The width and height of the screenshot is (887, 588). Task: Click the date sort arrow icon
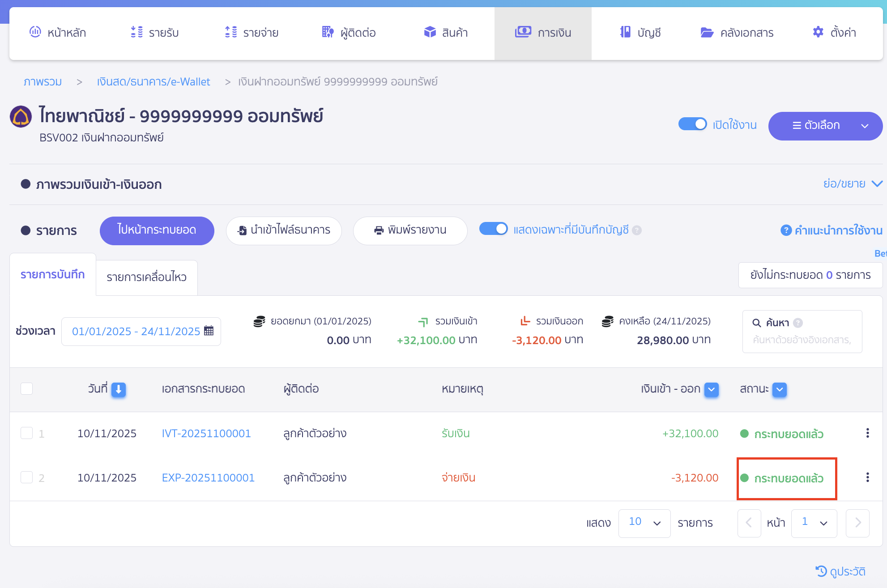click(x=119, y=389)
